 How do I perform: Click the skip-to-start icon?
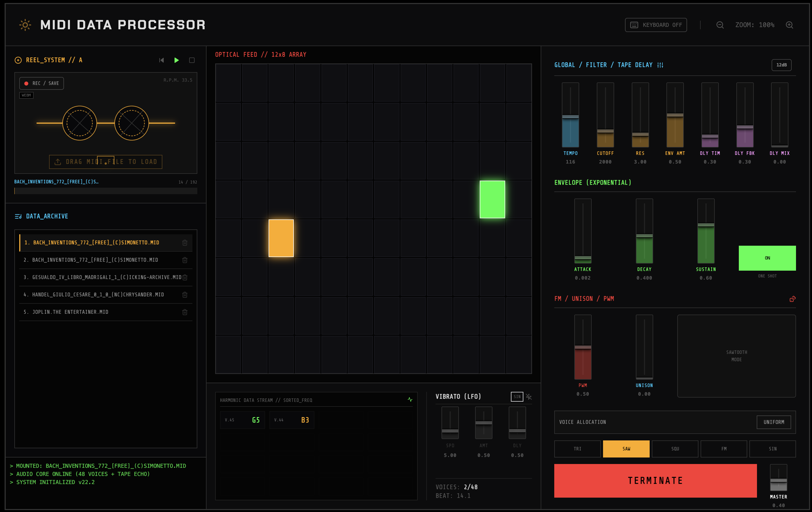(x=162, y=60)
